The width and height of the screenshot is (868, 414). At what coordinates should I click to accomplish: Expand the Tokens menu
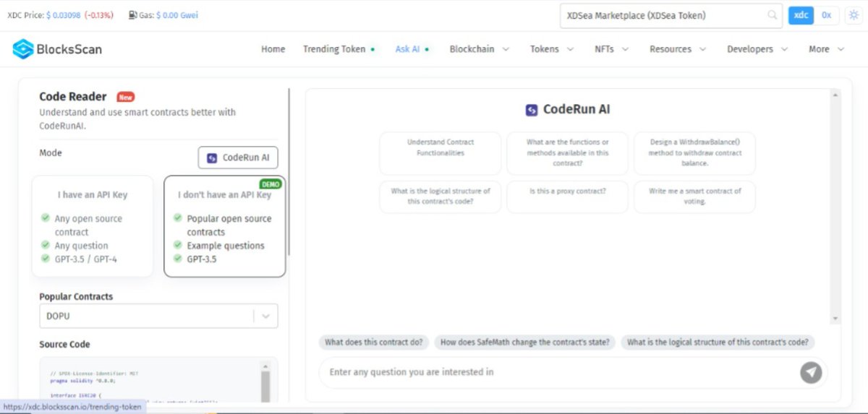(x=552, y=49)
